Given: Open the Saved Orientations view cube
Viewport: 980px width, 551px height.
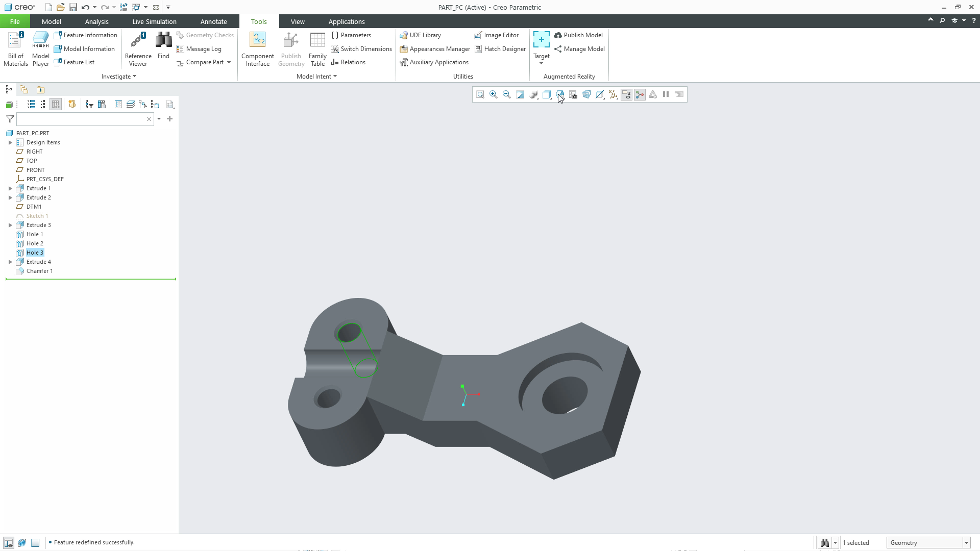Looking at the screenshot, I should 560,94.
